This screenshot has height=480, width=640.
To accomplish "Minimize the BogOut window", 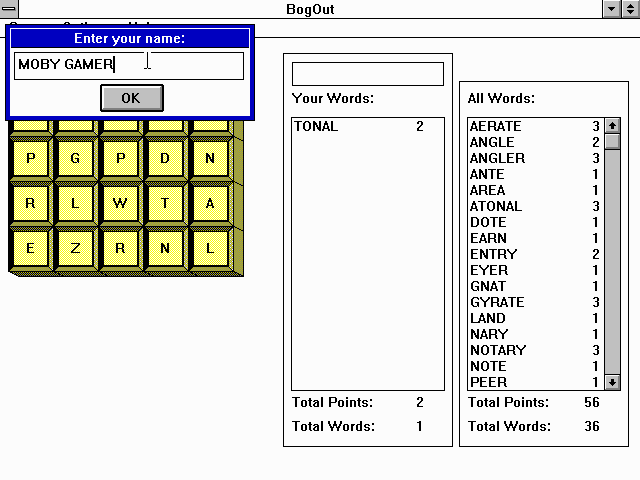I will [x=612, y=9].
